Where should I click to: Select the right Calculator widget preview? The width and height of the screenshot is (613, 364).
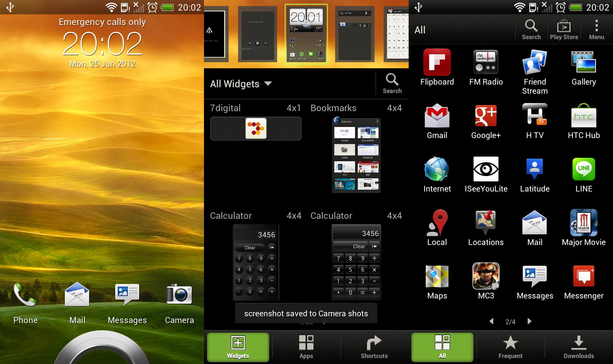[356, 262]
